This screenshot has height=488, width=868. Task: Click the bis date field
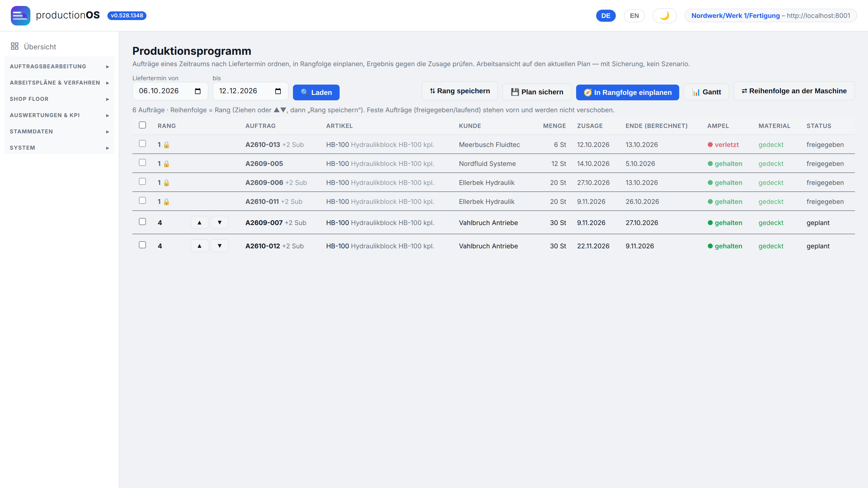[250, 91]
